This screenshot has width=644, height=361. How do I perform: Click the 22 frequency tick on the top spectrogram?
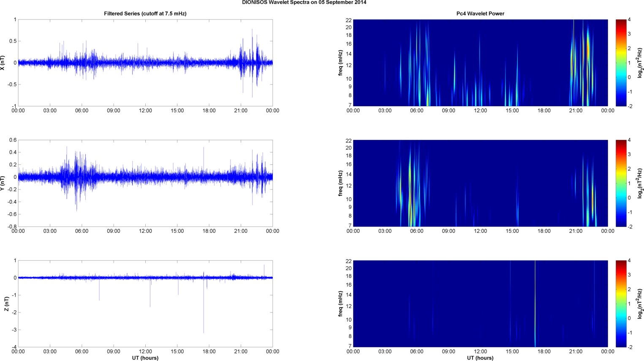pyautogui.click(x=349, y=20)
